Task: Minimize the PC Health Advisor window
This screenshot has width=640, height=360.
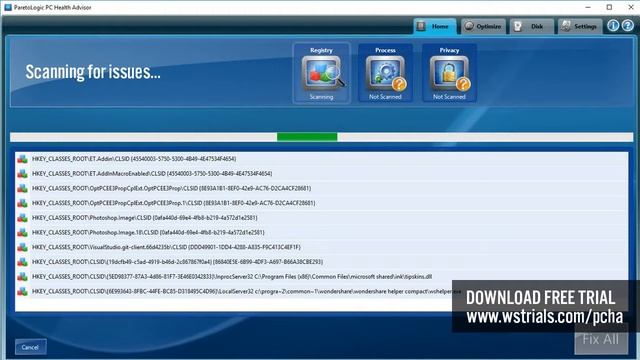Action: pos(588,7)
